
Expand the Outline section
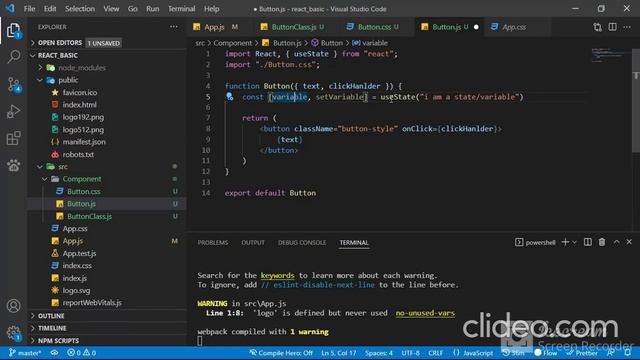point(33,316)
